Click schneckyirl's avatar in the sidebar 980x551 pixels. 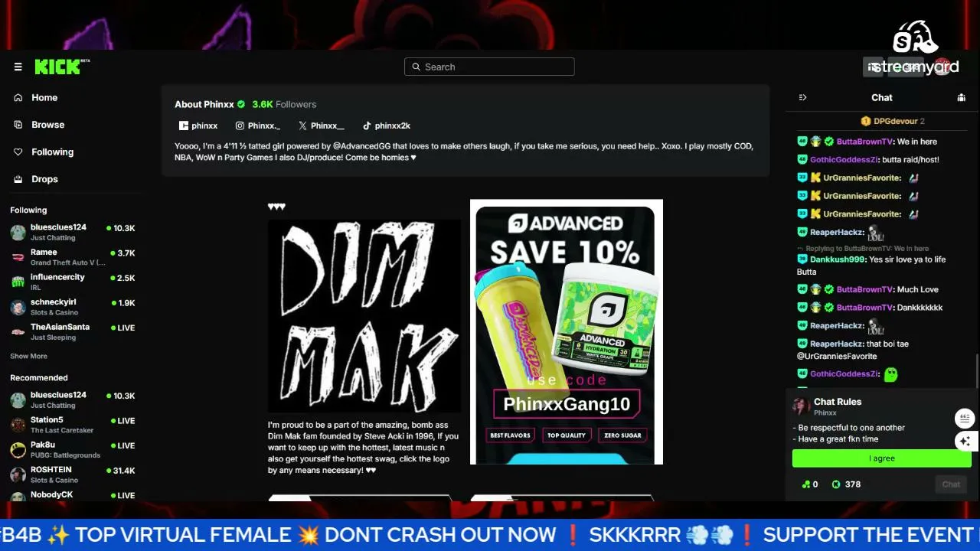[18, 307]
